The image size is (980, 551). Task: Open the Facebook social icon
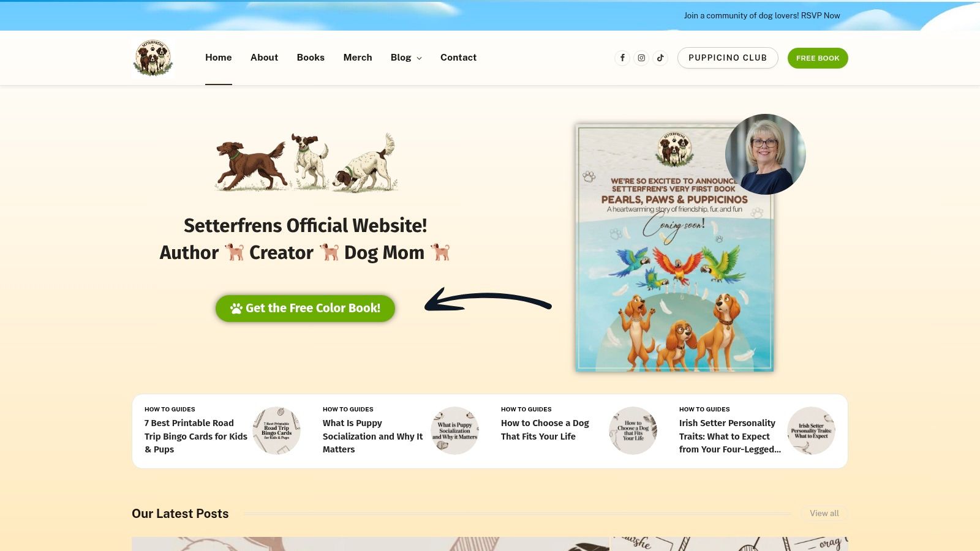pyautogui.click(x=622, y=58)
